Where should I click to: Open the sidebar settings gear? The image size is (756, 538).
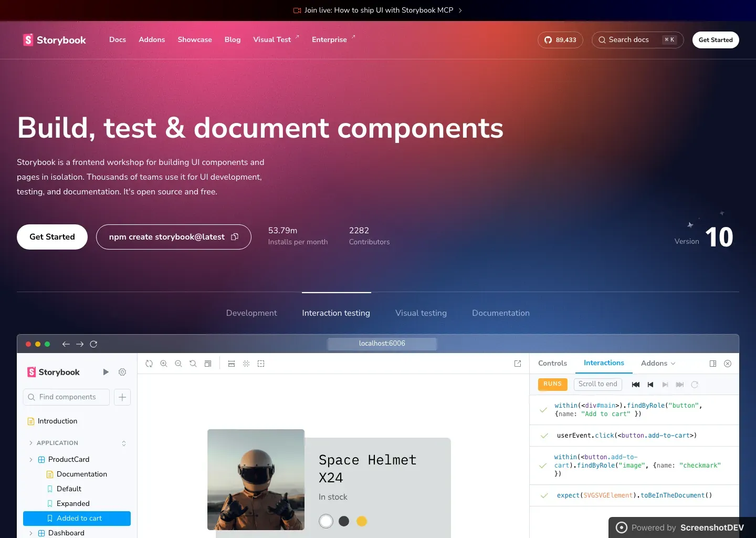point(122,372)
